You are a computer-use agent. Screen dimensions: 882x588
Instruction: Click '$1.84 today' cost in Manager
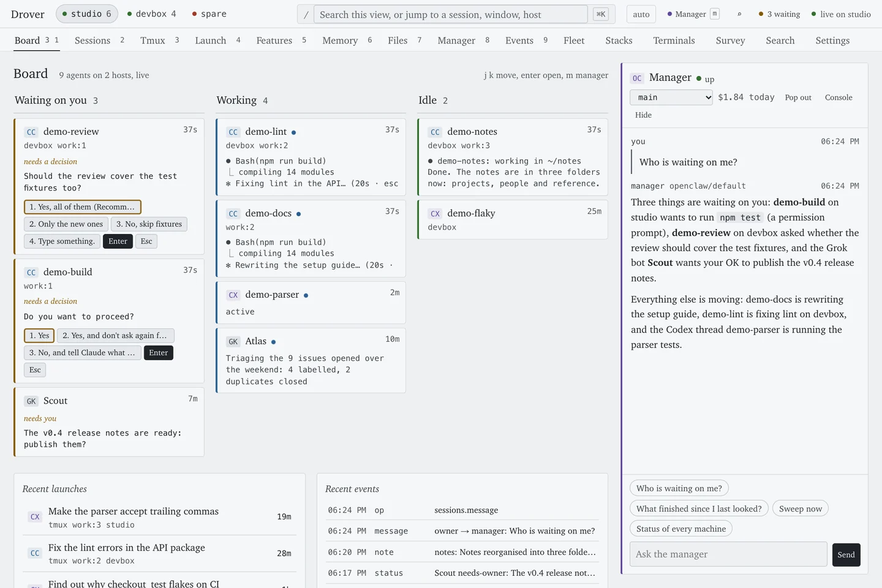tap(746, 97)
